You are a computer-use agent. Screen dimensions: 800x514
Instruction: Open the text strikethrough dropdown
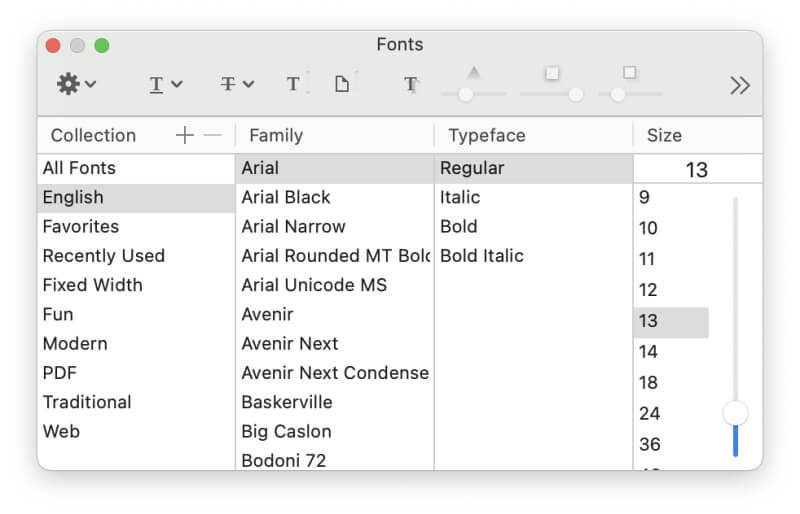tap(237, 84)
